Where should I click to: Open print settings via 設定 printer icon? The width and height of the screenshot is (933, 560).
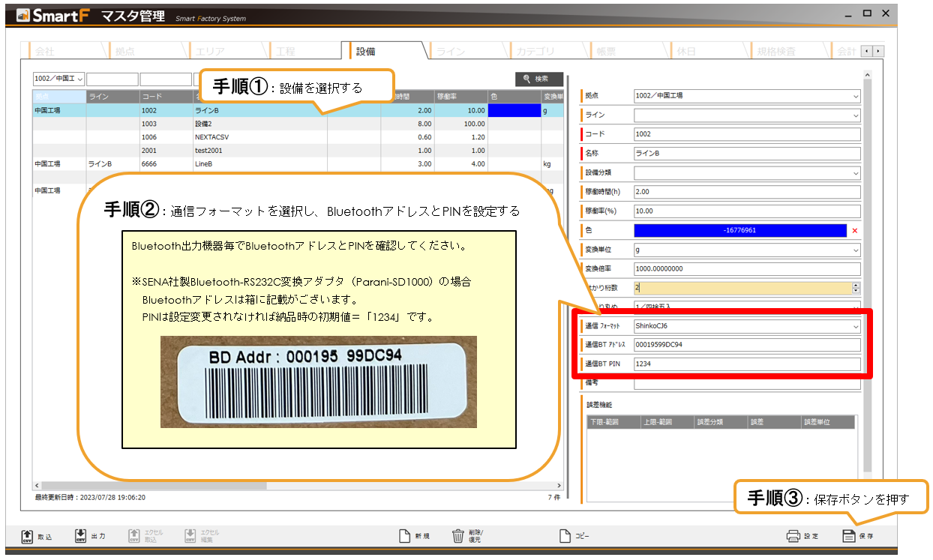[x=793, y=535]
